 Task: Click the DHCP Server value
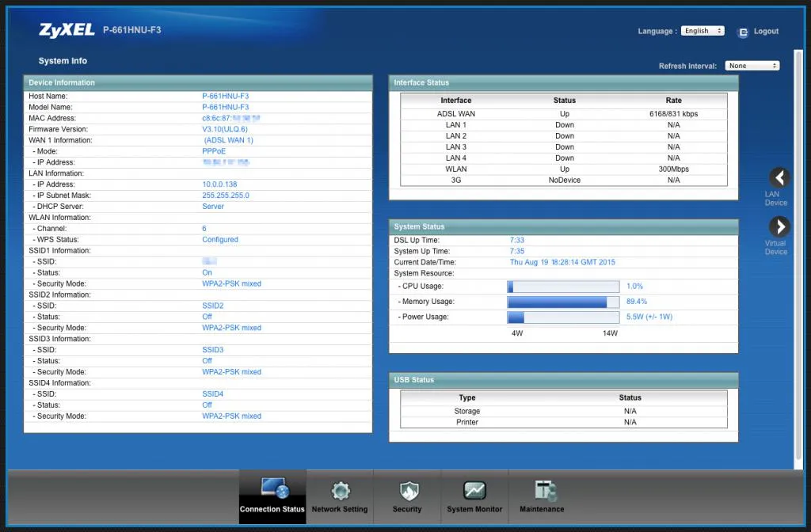[213, 207]
